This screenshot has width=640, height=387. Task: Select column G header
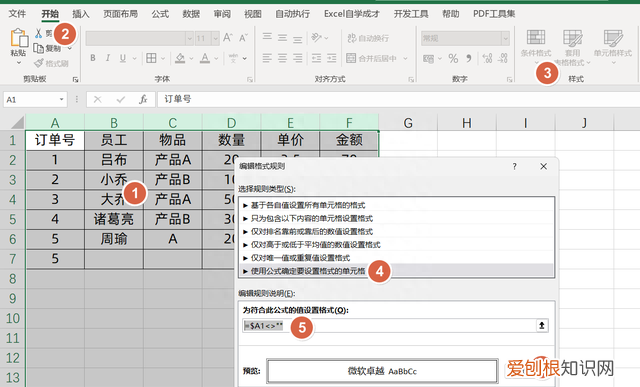click(x=408, y=122)
